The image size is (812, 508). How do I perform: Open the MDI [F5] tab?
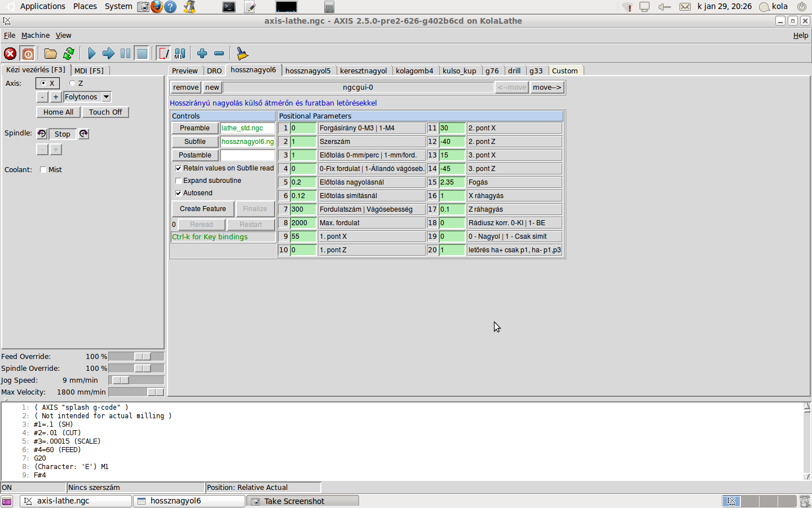point(89,71)
